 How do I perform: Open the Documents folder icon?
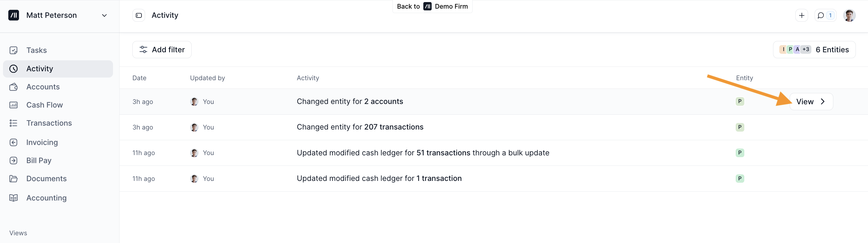tap(13, 179)
